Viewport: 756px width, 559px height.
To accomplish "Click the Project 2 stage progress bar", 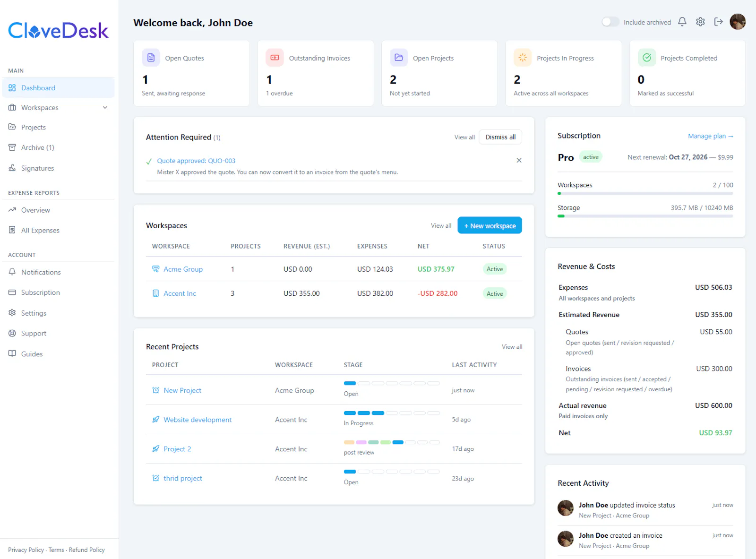I will (392, 442).
